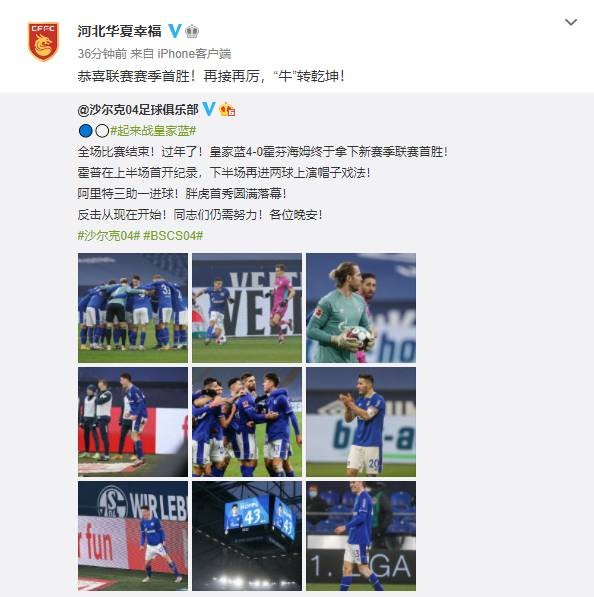
Task: Open the player dribbling near goalkeeper photo
Action: tap(247, 308)
